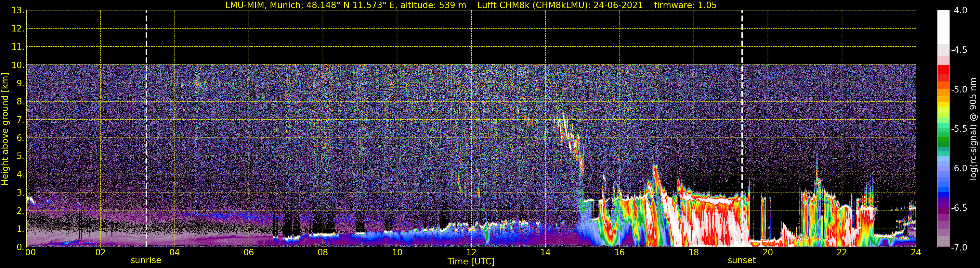Click the "-5.5" colorbar tick label
Image resolution: width=980 pixels, height=268 pixels.
(959, 129)
